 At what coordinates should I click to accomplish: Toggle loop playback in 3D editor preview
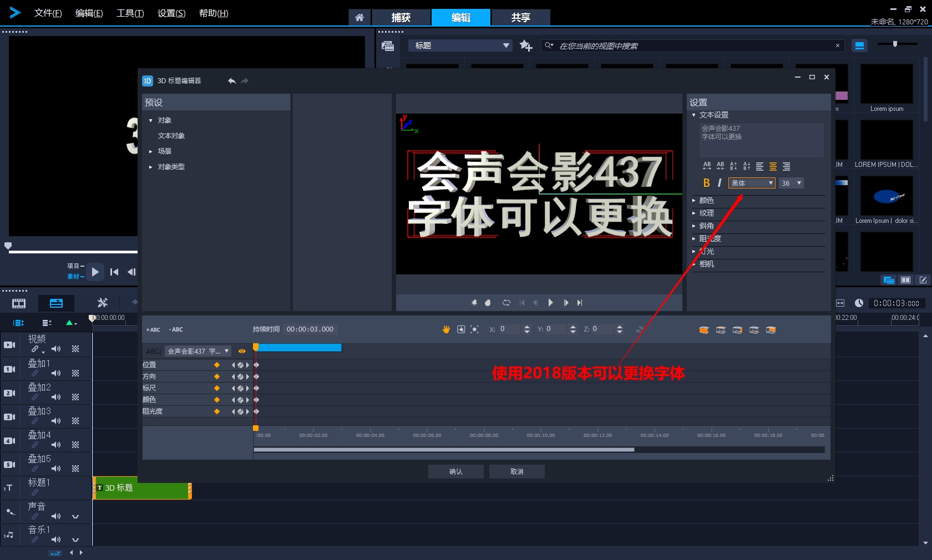click(x=506, y=303)
